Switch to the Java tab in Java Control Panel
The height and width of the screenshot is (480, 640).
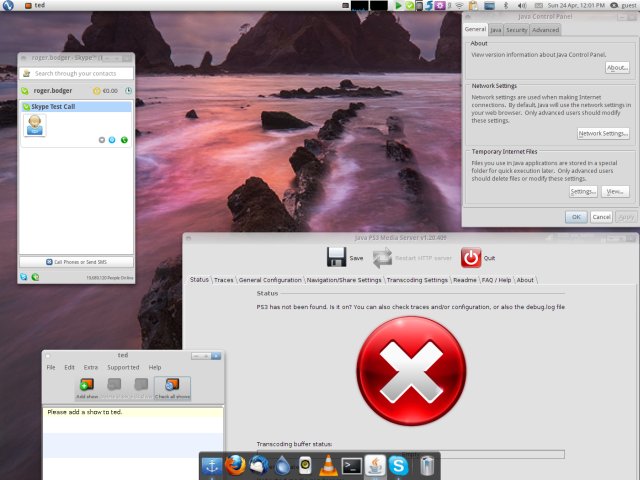496,30
